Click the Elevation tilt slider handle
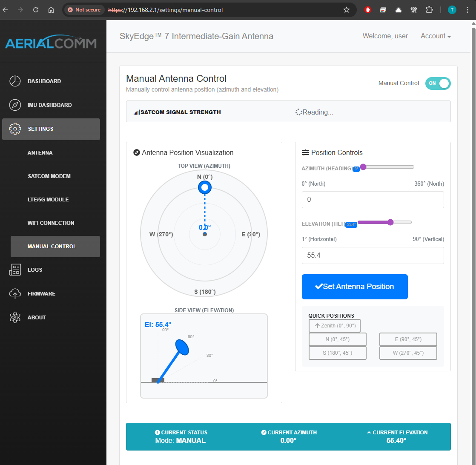The height and width of the screenshot is (465, 476). click(390, 222)
